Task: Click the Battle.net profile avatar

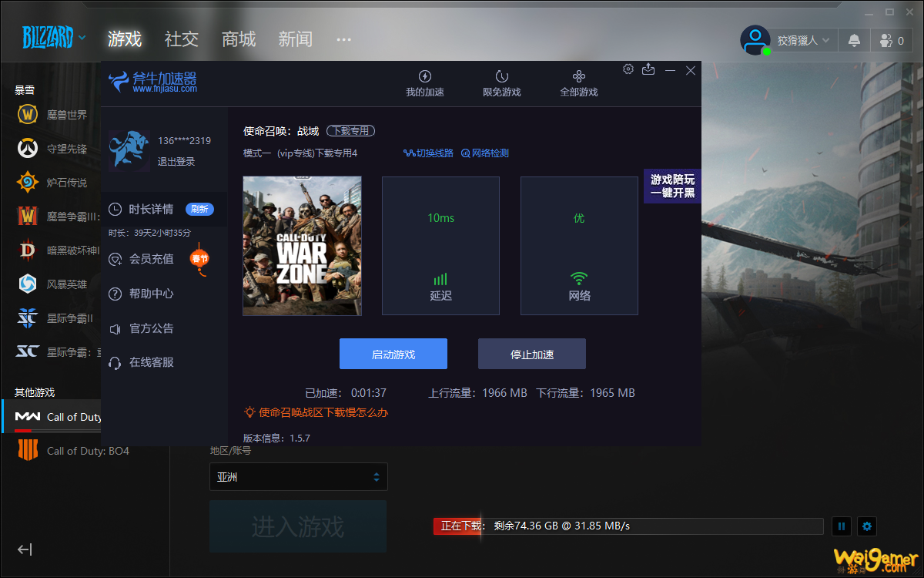Action: tap(755, 40)
